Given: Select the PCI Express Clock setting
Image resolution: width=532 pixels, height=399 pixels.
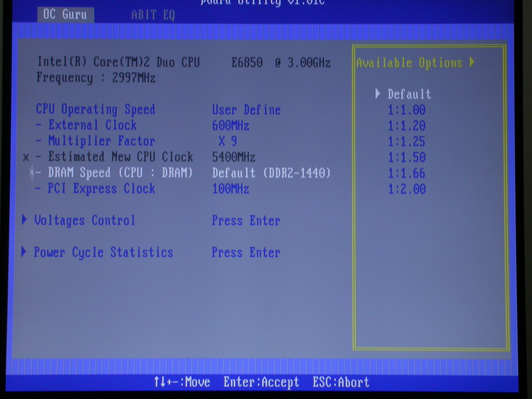Looking at the screenshot, I should tap(101, 189).
